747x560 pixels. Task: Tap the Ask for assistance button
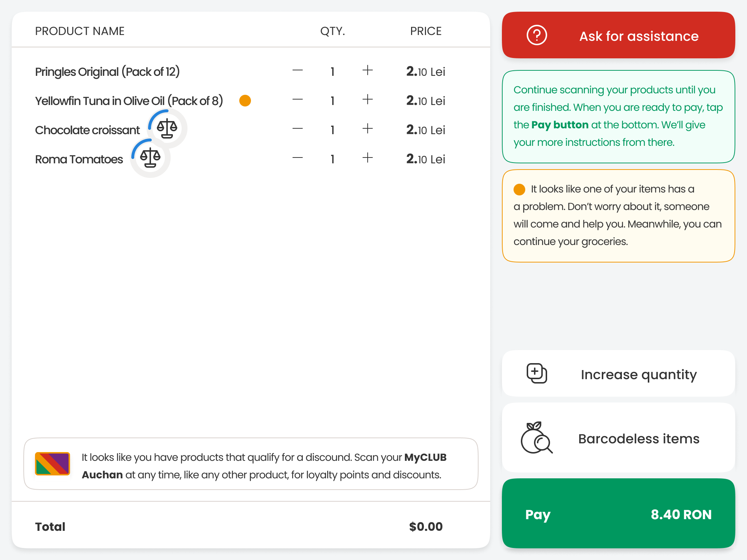tap(618, 35)
